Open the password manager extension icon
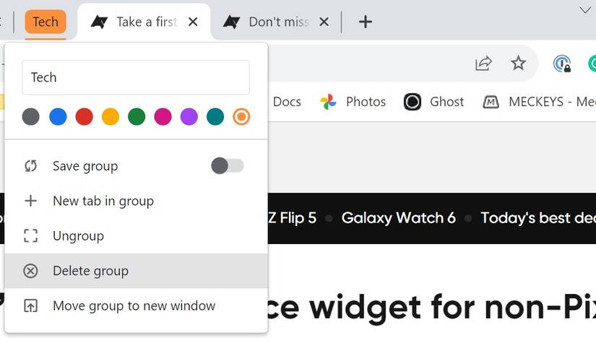Viewport: 596px width, 364px height. point(561,64)
